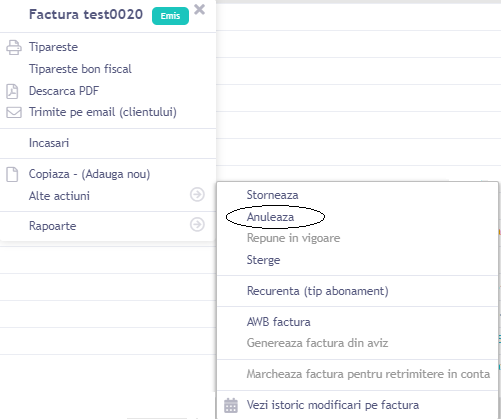Click the PDF file icon
Image resolution: width=501 pixels, height=419 pixels.
tap(12, 91)
